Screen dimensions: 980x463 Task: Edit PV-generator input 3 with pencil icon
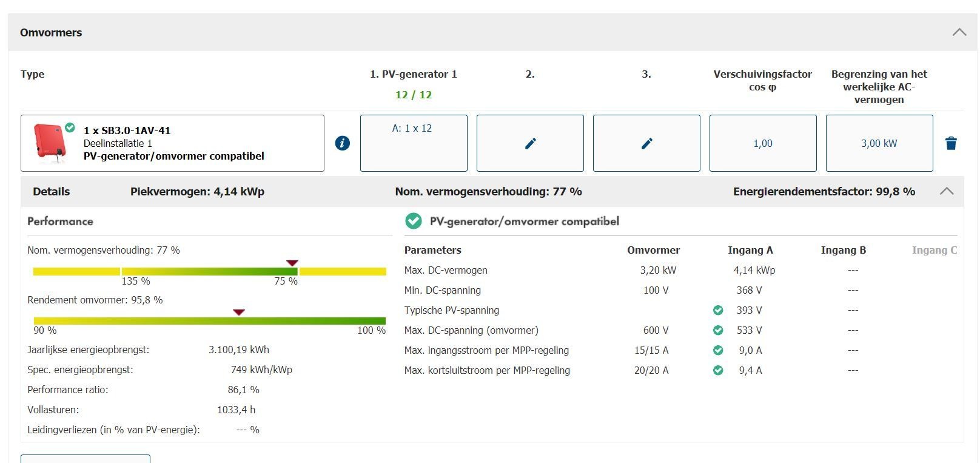click(646, 143)
